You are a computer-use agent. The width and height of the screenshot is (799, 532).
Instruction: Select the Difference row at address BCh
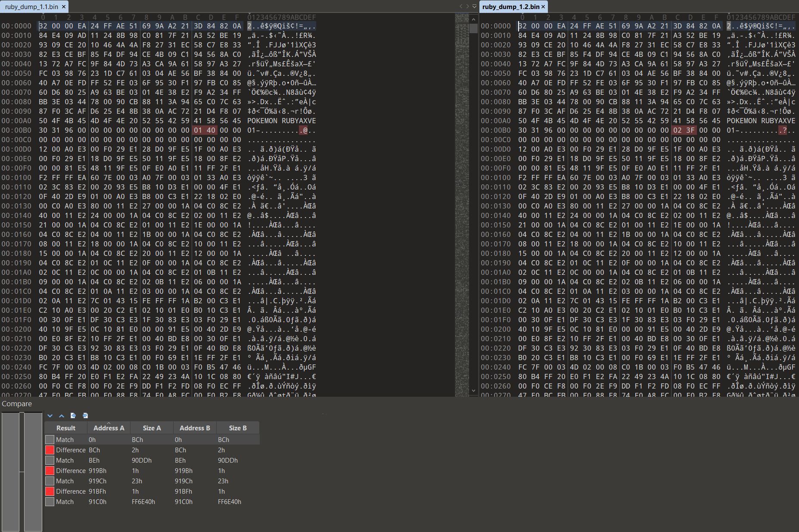click(x=152, y=450)
